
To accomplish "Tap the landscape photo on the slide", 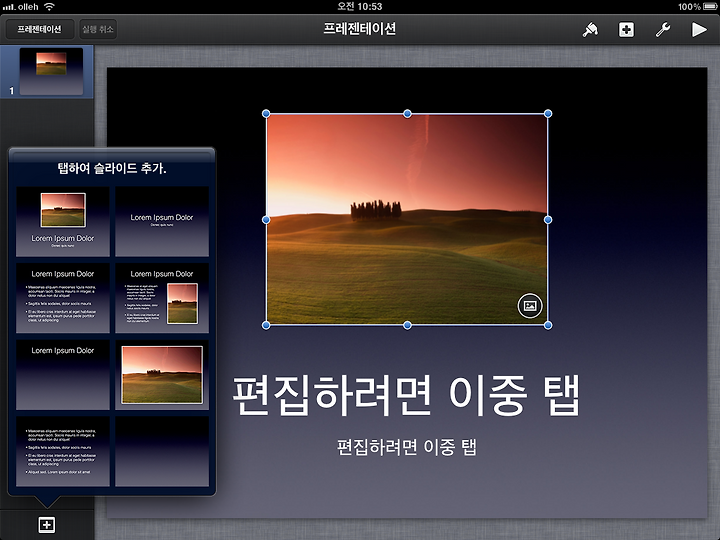I will [407, 219].
